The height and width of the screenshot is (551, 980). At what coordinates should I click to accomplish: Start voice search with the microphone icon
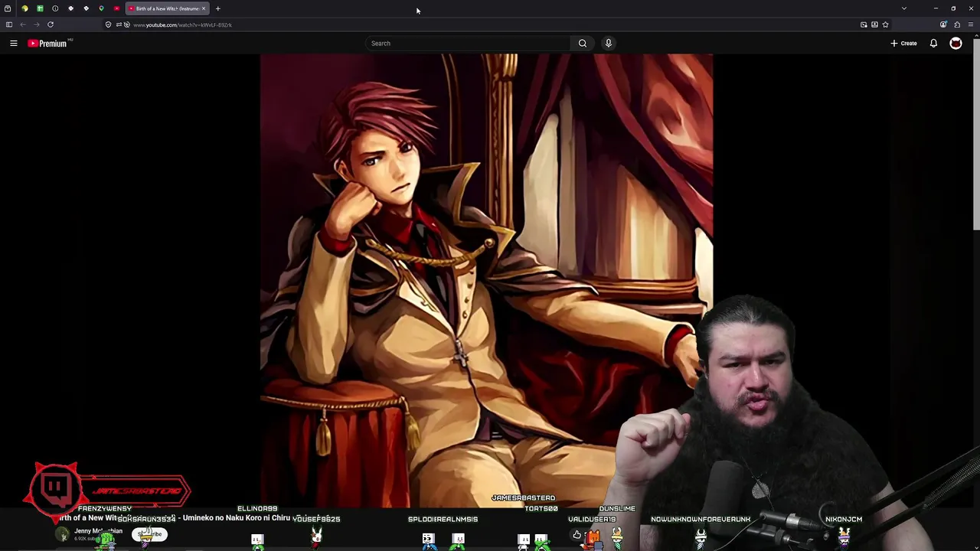coord(609,44)
